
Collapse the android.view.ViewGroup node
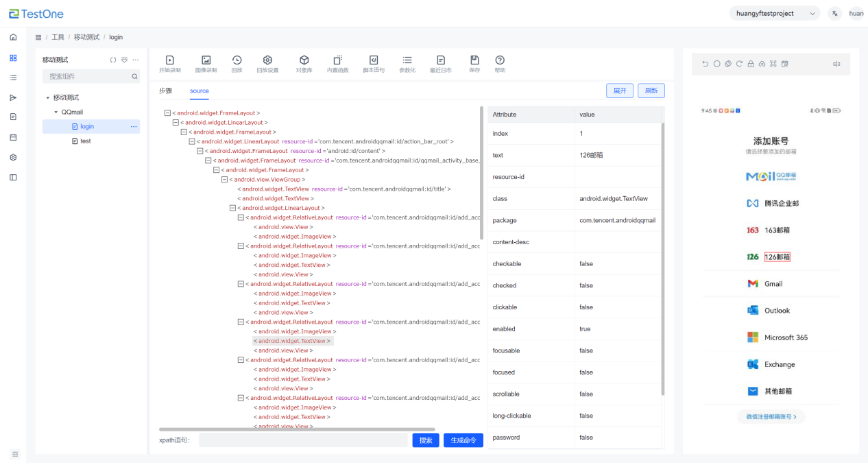(224, 180)
